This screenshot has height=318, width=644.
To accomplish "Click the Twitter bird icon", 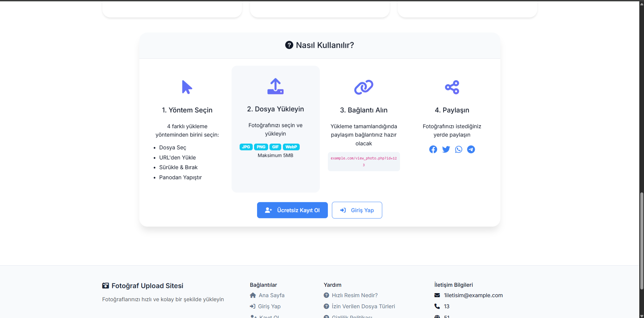I will (446, 149).
